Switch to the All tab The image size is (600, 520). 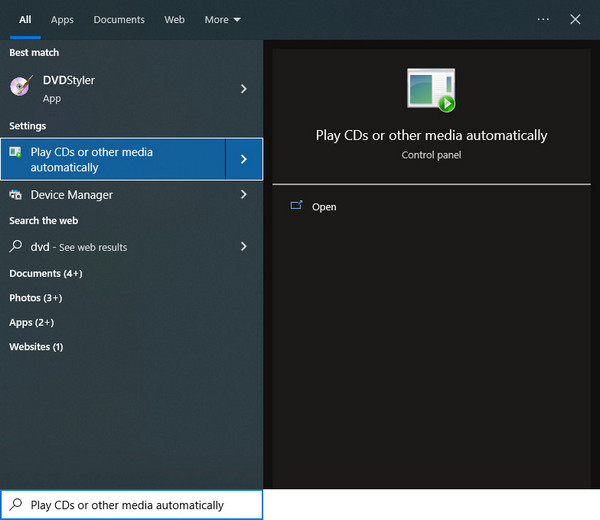click(x=25, y=20)
